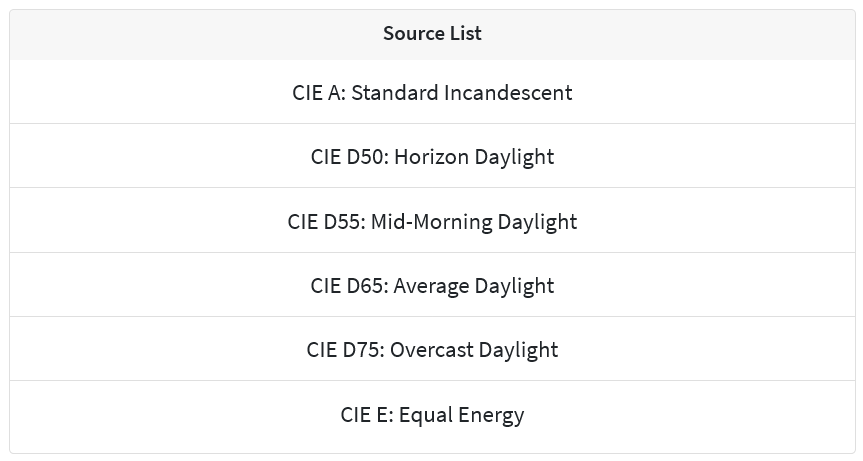Pick the CIE A illuminant
863x461 pixels.
[x=432, y=93]
